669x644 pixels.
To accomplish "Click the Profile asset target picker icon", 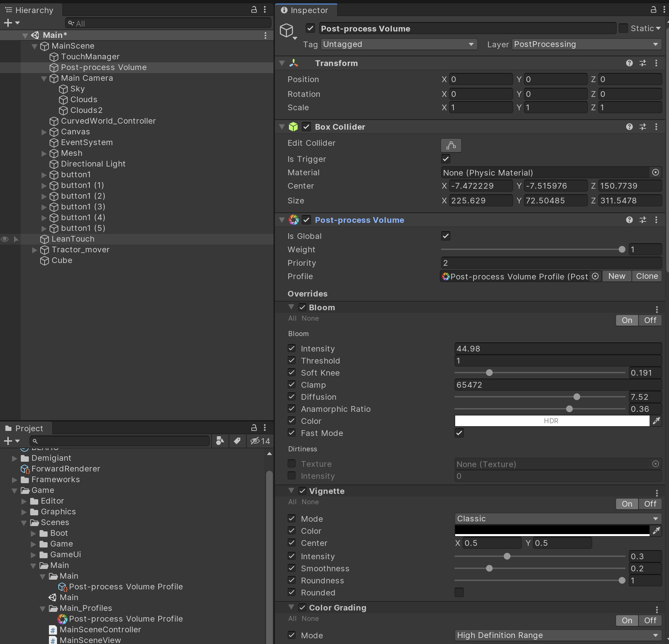I will tap(595, 276).
